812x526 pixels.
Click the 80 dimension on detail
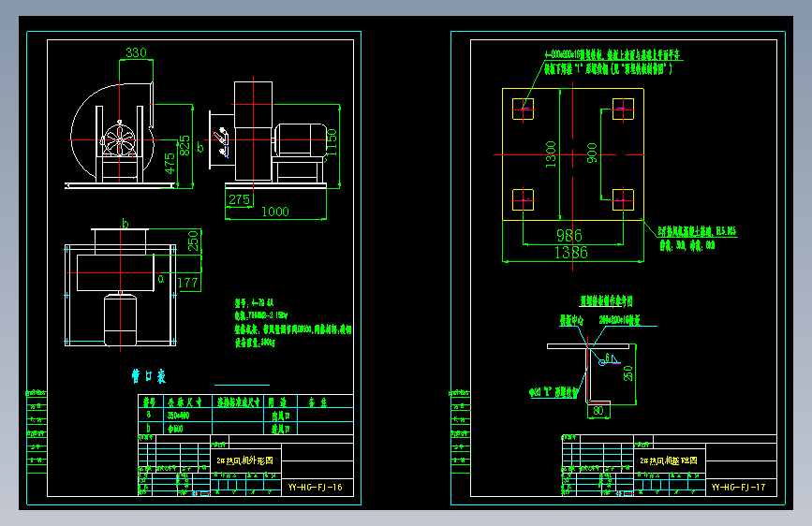click(598, 411)
